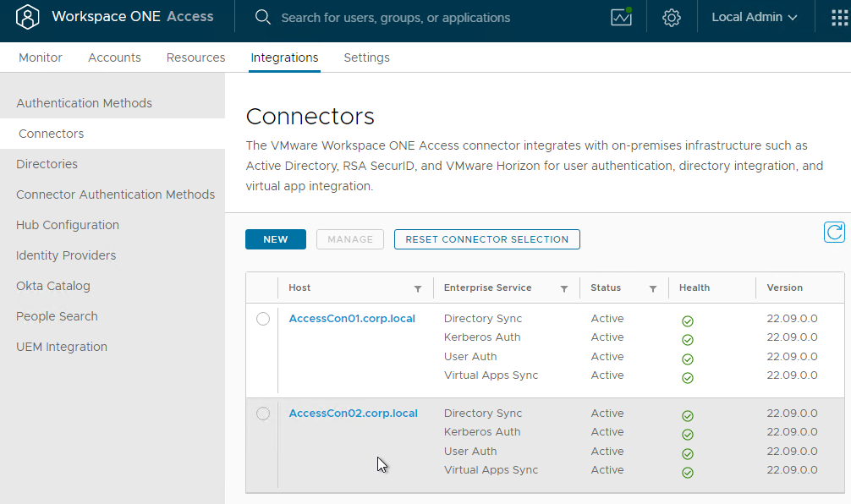Click the Connectors page heading
This screenshot has width=851, height=504.
coord(310,116)
